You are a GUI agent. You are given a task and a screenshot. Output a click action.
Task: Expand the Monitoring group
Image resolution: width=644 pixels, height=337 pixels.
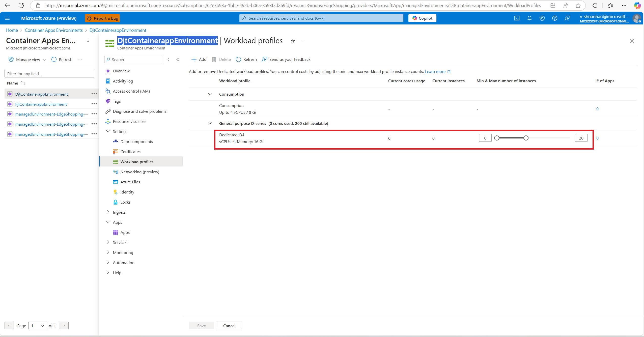[108, 252]
